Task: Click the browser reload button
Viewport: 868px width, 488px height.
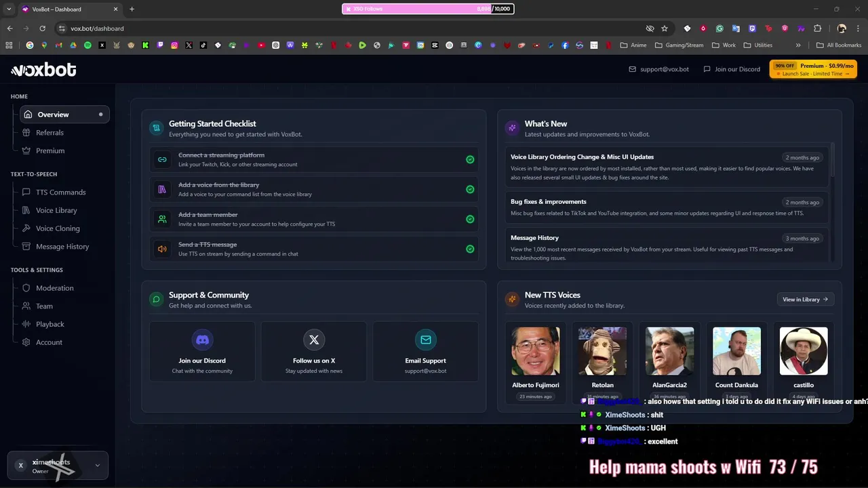Action: tap(43, 28)
